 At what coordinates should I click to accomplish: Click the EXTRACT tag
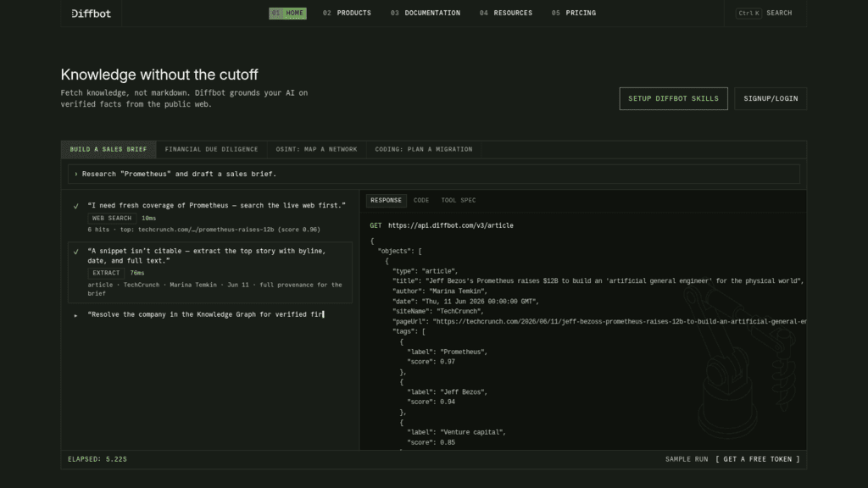[x=106, y=274]
